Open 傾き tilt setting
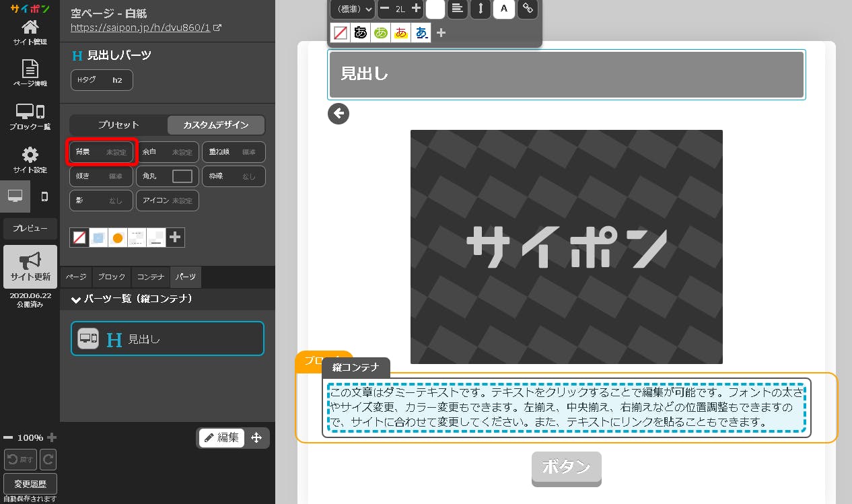 (x=102, y=176)
